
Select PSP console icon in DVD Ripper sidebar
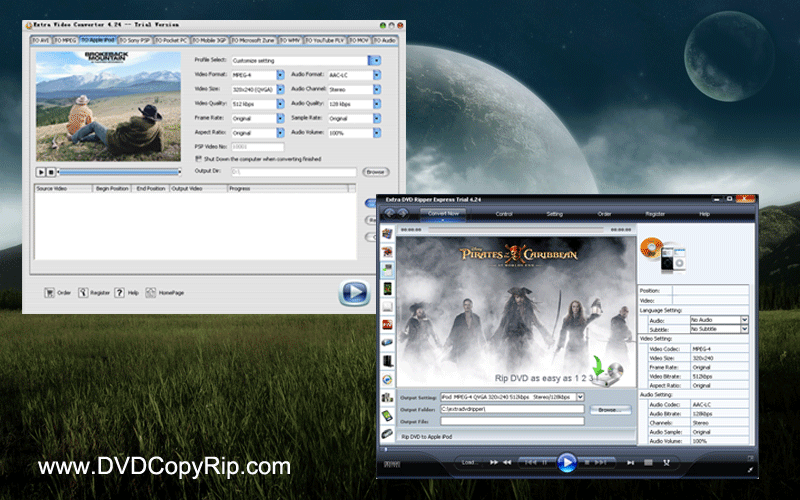[x=387, y=342]
